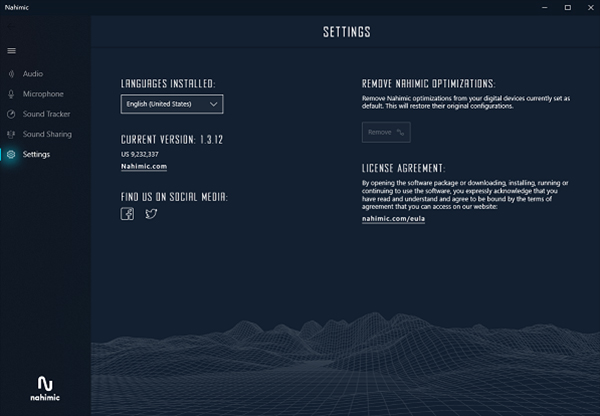Click the Remove Nahimic Optimizations heading

[x=429, y=84]
